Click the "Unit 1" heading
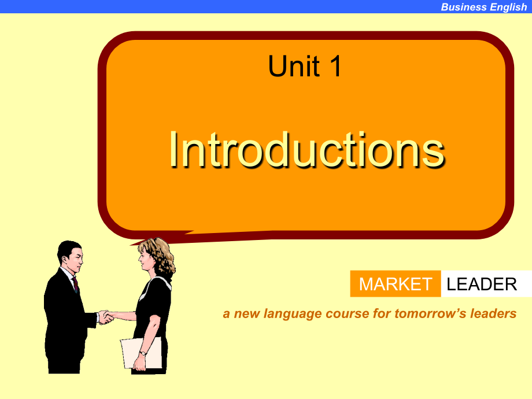Image resolution: width=532 pixels, height=399 pixels. 305,66
